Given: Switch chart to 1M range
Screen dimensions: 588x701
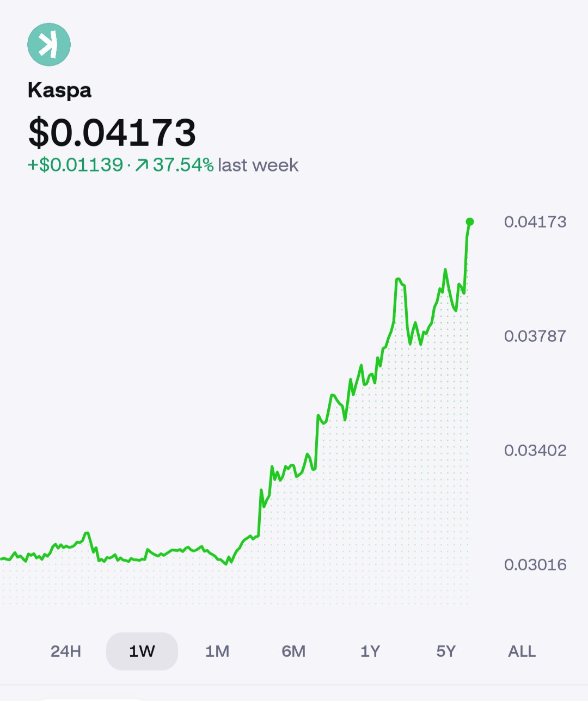Looking at the screenshot, I should pos(217,651).
